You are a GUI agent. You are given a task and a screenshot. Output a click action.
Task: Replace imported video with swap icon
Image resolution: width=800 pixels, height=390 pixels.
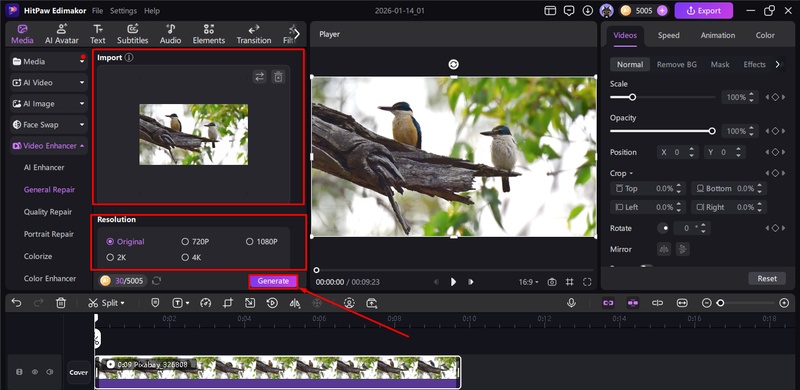260,77
